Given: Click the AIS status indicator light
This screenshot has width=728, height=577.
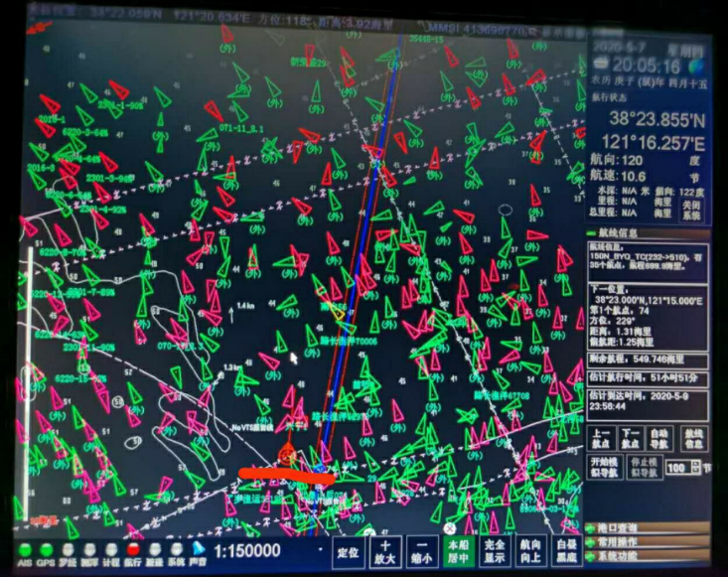Looking at the screenshot, I should (x=25, y=550).
